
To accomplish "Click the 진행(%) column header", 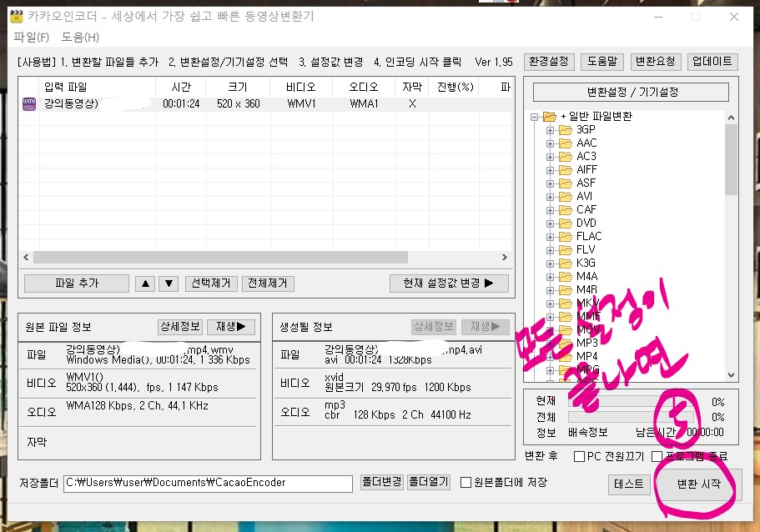I will pos(455,87).
